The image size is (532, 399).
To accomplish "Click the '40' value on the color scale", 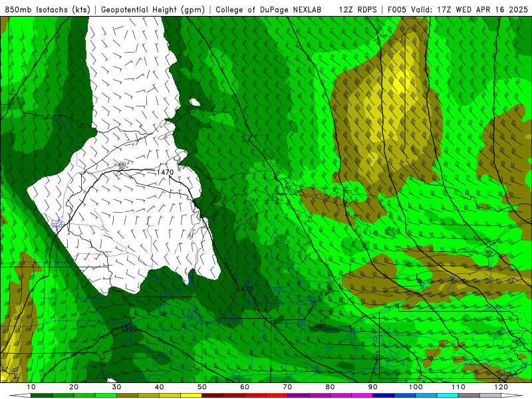I will [159, 387].
